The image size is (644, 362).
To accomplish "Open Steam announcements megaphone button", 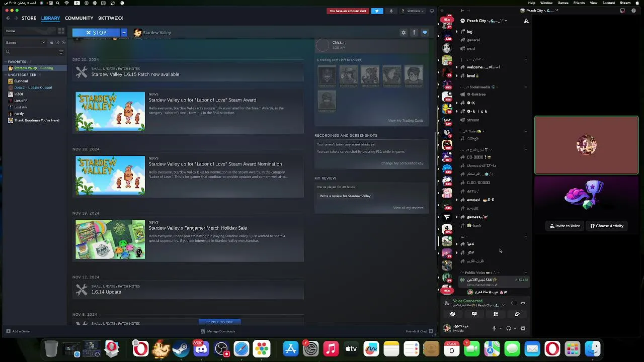I will pyautogui.click(x=377, y=11).
